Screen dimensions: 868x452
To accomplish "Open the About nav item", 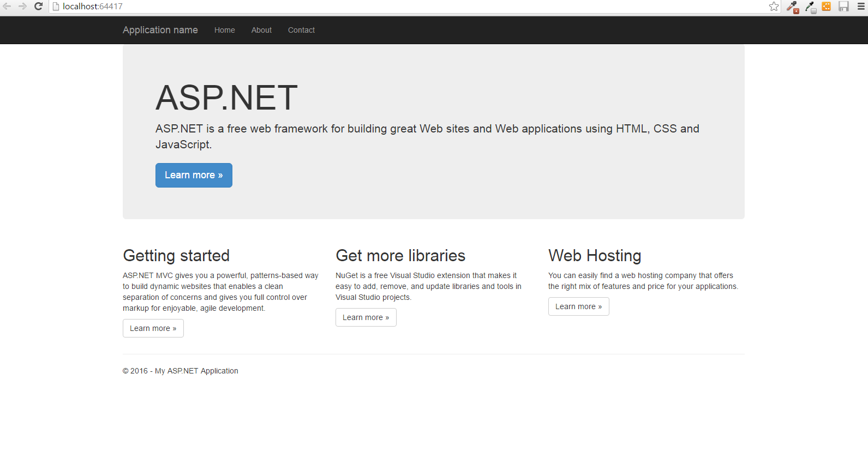I will click(261, 30).
